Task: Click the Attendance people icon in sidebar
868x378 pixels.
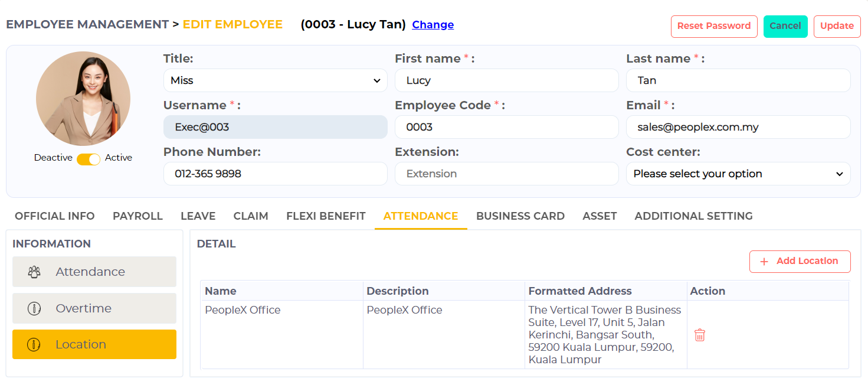Action: [34, 272]
